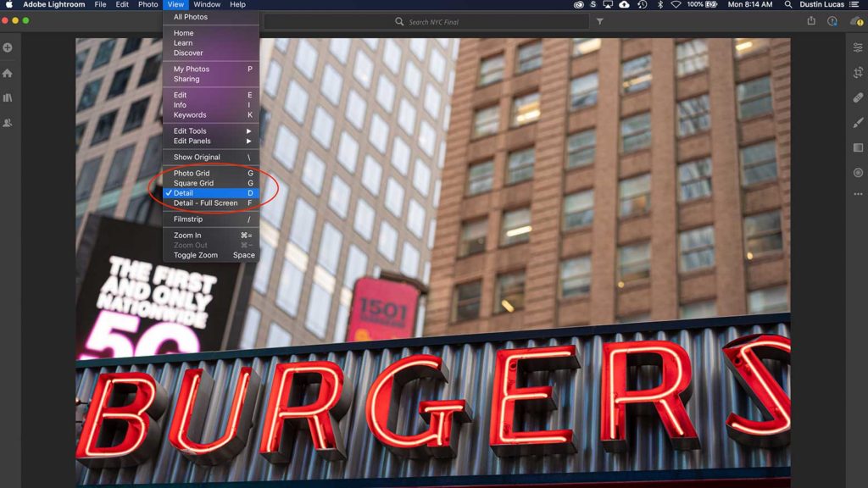Select My Photos menu entry

click(210, 69)
